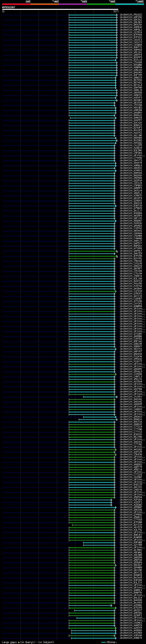The width and height of the screenshot is (146, 644).
Task: Select label UniRef100_B8AE10
Action: [131, 419]
